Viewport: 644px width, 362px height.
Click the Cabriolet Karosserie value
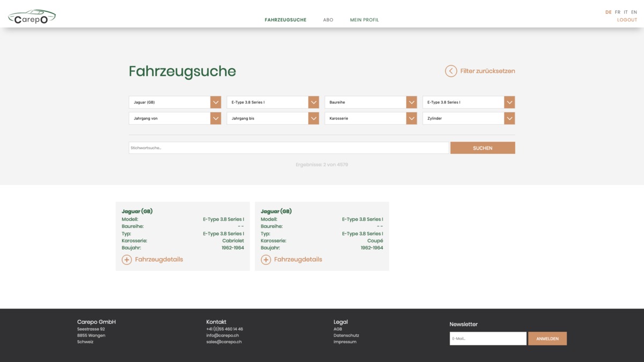pos(233,241)
